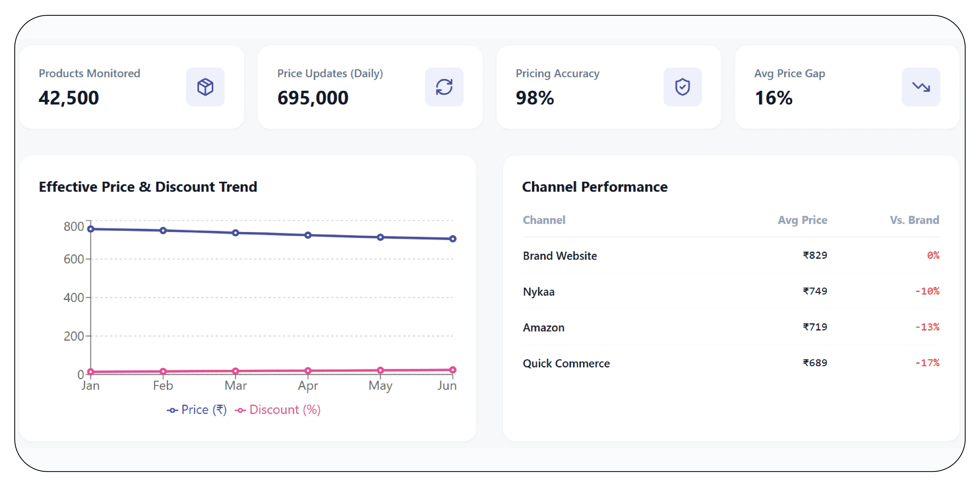
Task: Click the Quick Commerce -17% value
Action: point(927,362)
